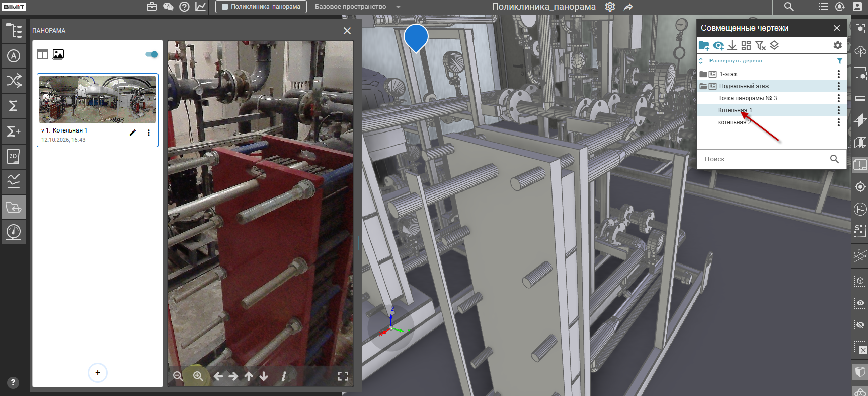This screenshot has height=396, width=868.
Task: Open three-dot menu on the panorama card
Action: [149, 133]
